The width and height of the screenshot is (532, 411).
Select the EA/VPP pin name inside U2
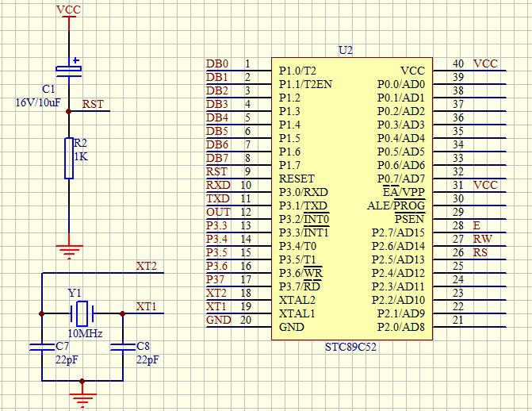pyautogui.click(x=404, y=192)
